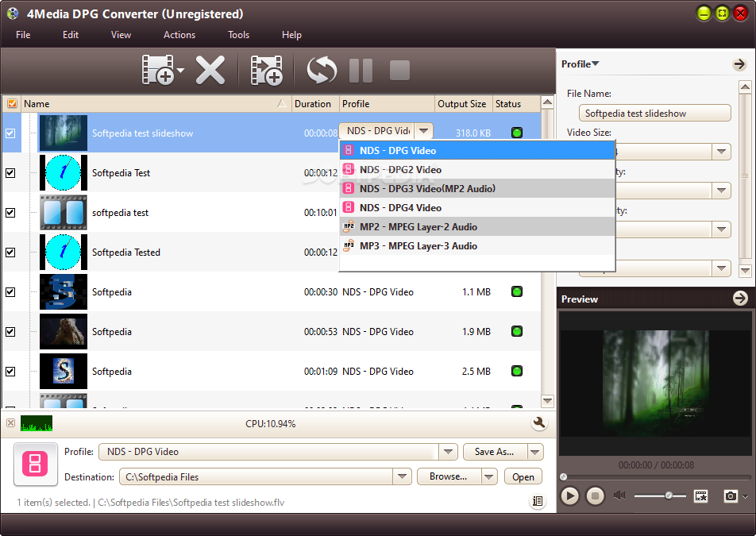Click the Save As... button
The width and height of the screenshot is (756, 536).
495,452
